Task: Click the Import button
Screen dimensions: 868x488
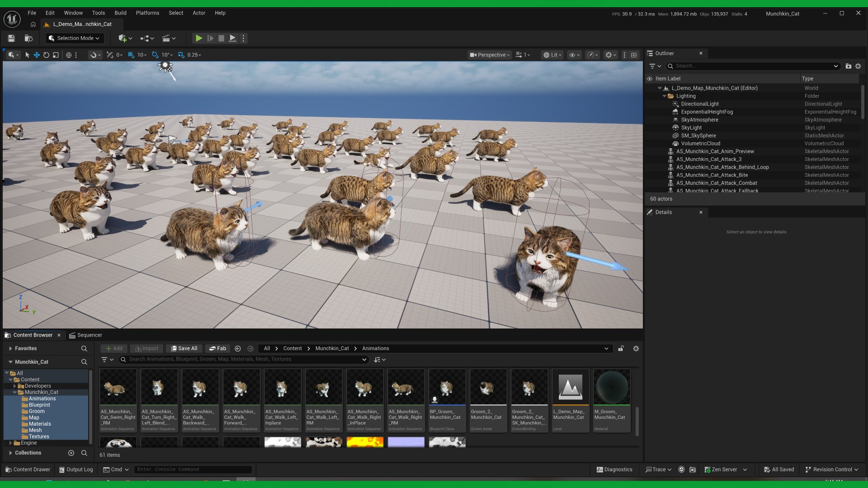Action: click(x=146, y=348)
